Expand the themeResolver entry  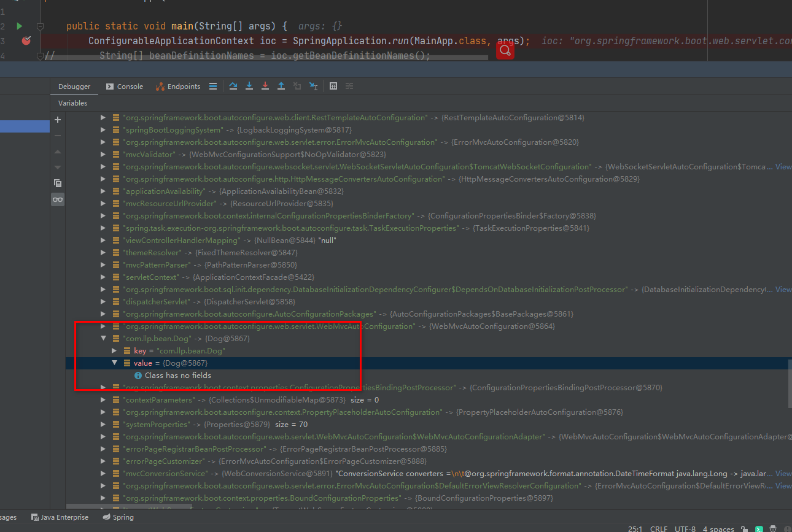[x=103, y=252]
